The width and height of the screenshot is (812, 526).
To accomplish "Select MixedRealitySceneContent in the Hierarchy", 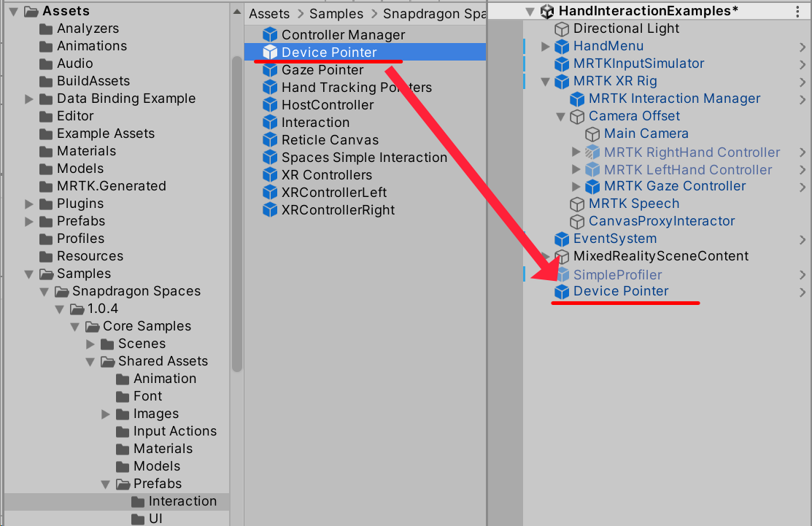I will (x=661, y=256).
